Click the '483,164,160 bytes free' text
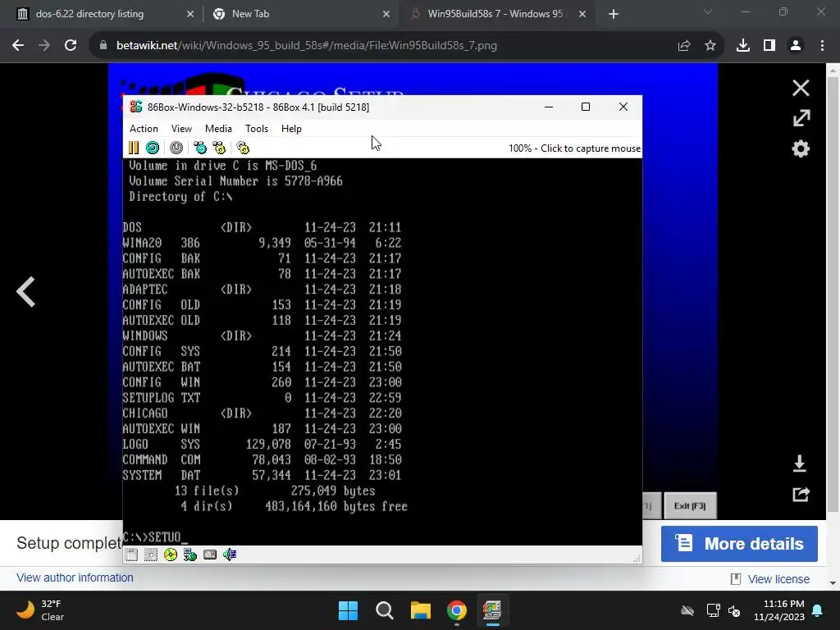Viewport: 840px width, 630px height. pos(336,506)
